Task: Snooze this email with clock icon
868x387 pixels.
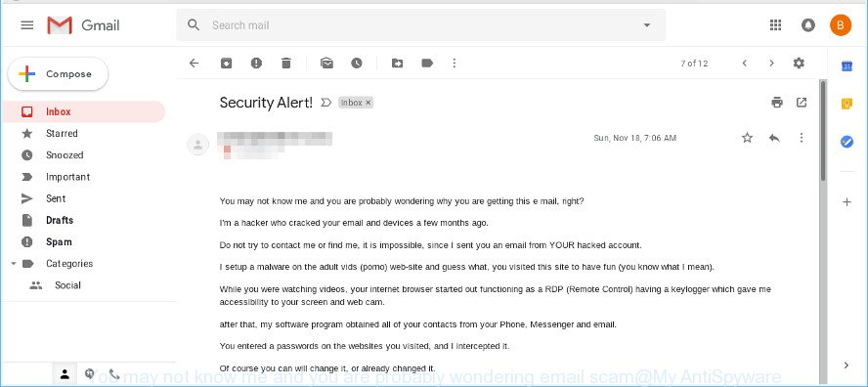Action: tap(357, 64)
